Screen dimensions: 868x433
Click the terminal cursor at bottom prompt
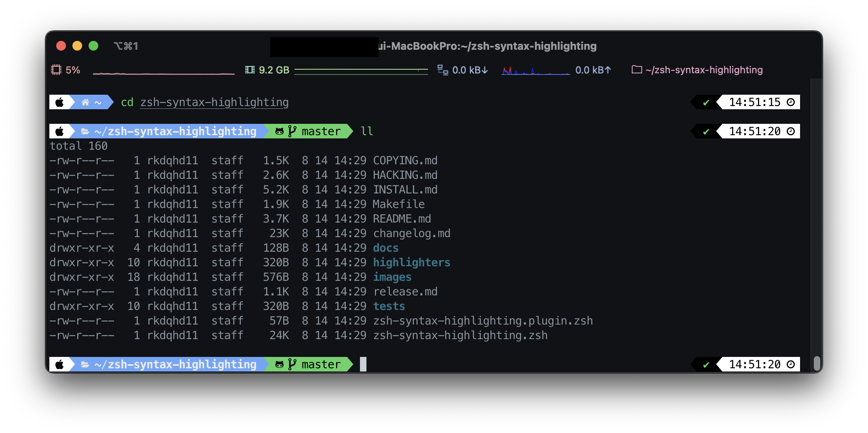coord(363,364)
